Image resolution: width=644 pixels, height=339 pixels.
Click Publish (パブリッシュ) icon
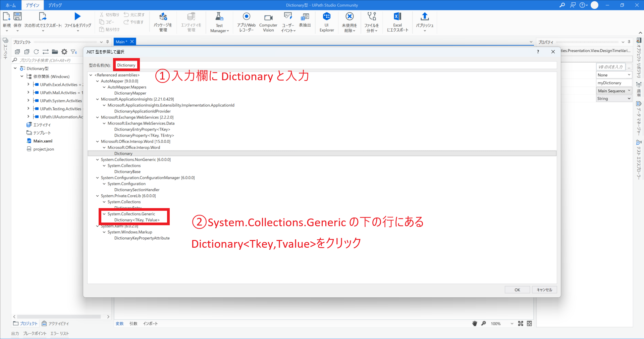pyautogui.click(x=425, y=16)
